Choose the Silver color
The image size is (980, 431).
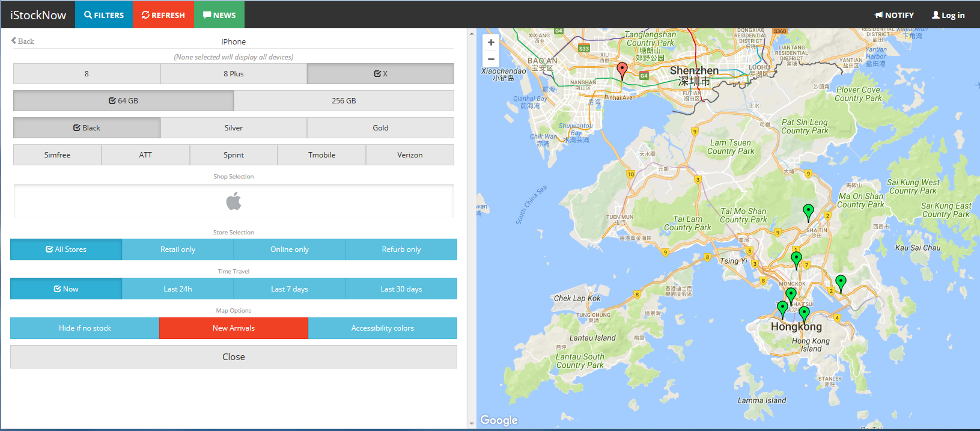click(x=234, y=128)
